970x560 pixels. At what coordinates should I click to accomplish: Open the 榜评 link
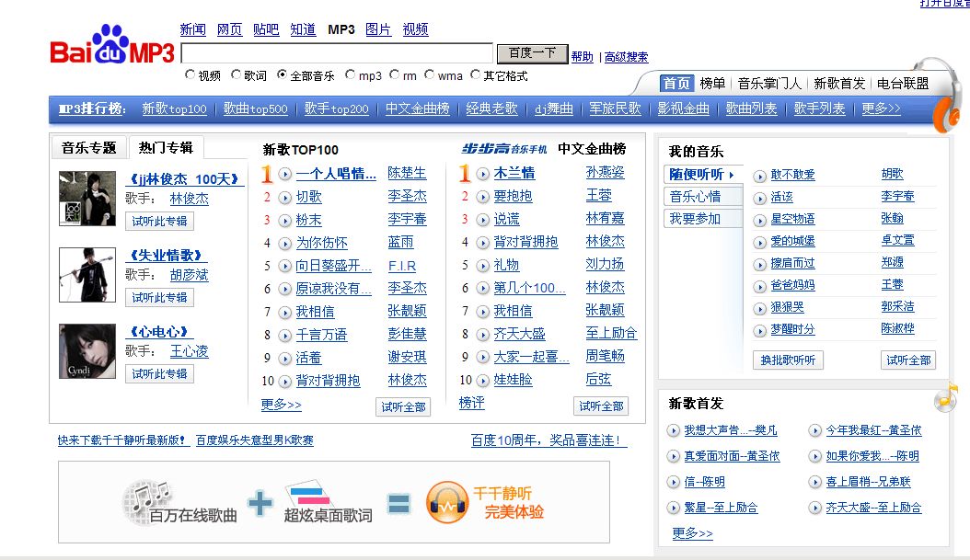[x=471, y=403]
